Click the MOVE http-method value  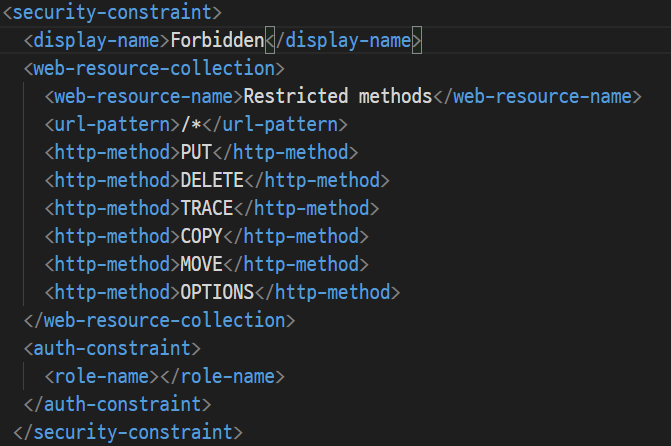click(x=201, y=264)
